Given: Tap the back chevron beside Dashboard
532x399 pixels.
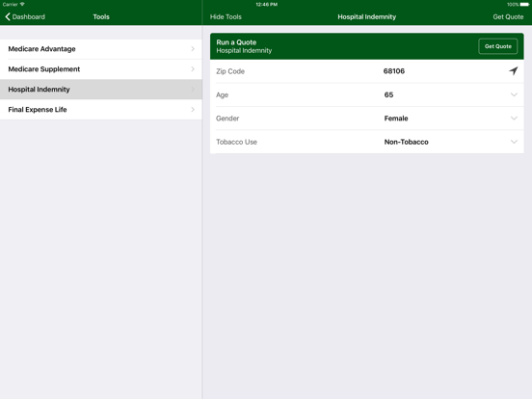Looking at the screenshot, I should tap(8, 16).
